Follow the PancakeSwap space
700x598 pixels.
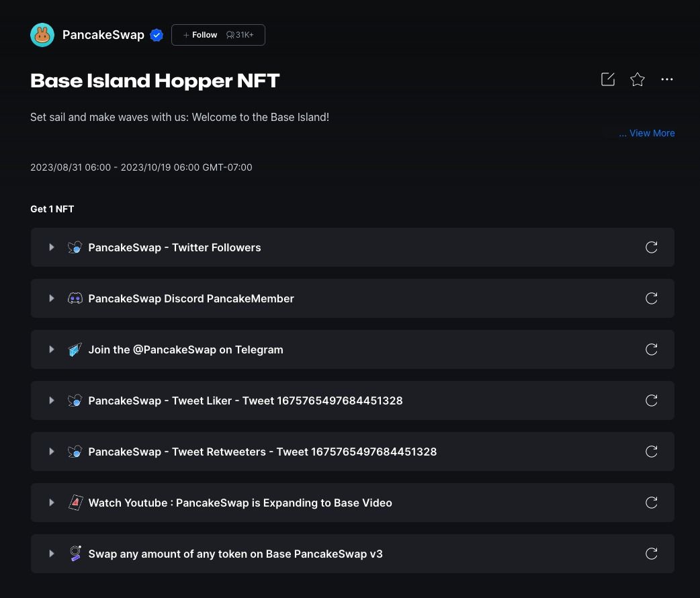tap(201, 35)
